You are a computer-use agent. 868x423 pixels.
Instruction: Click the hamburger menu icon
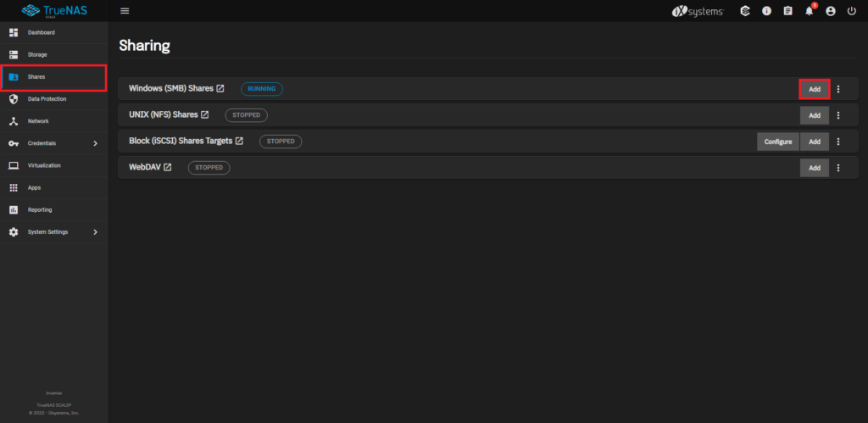pyautogui.click(x=125, y=11)
